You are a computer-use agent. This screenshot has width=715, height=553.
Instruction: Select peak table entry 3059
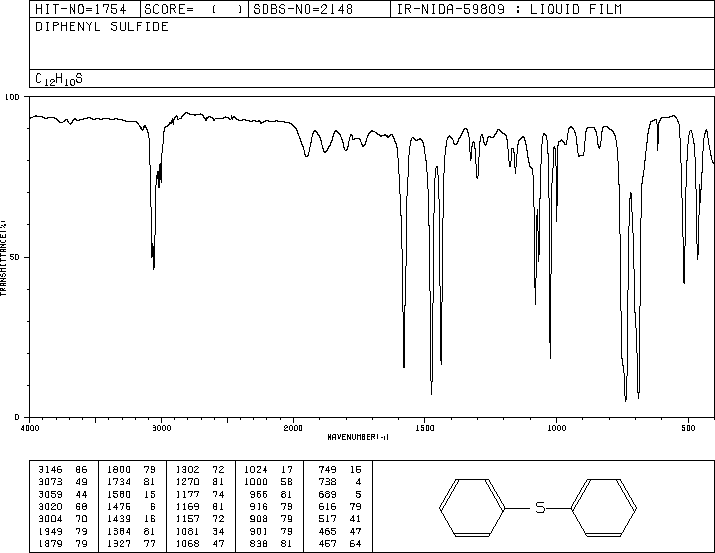tap(50, 495)
